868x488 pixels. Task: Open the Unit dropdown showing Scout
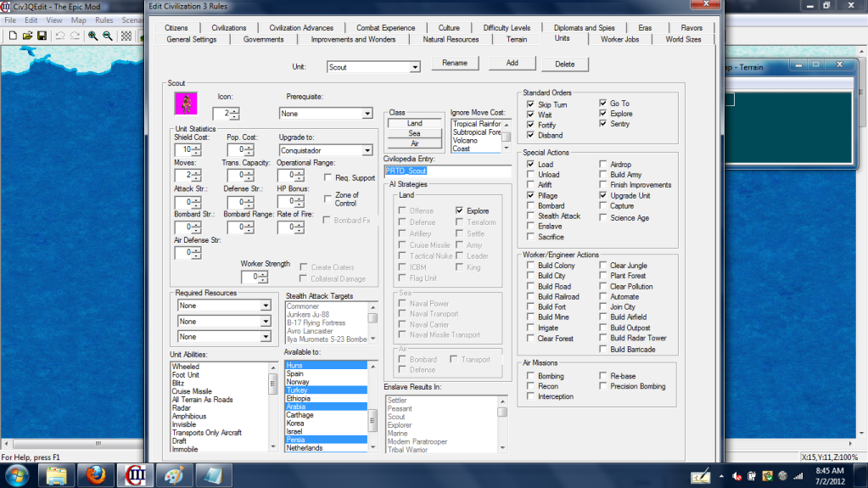(415, 67)
